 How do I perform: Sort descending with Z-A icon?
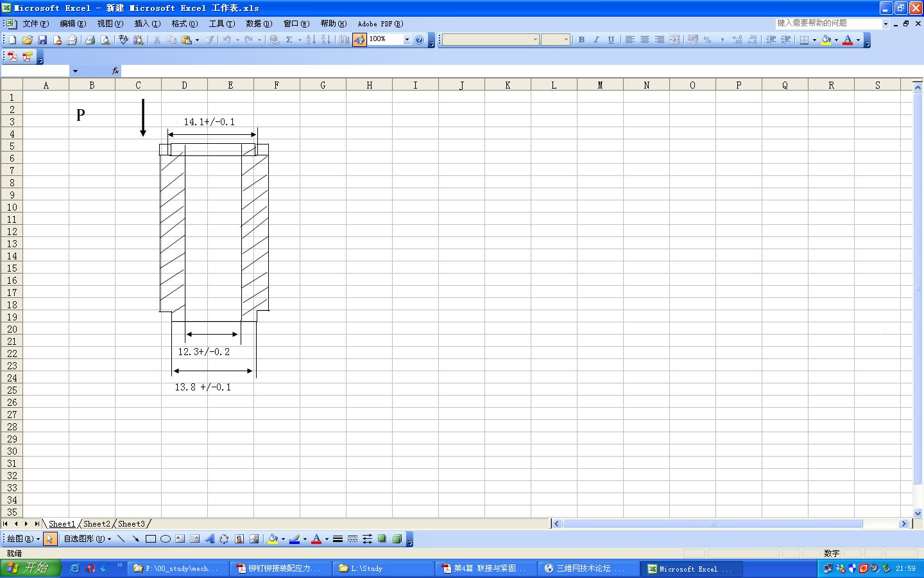(325, 40)
